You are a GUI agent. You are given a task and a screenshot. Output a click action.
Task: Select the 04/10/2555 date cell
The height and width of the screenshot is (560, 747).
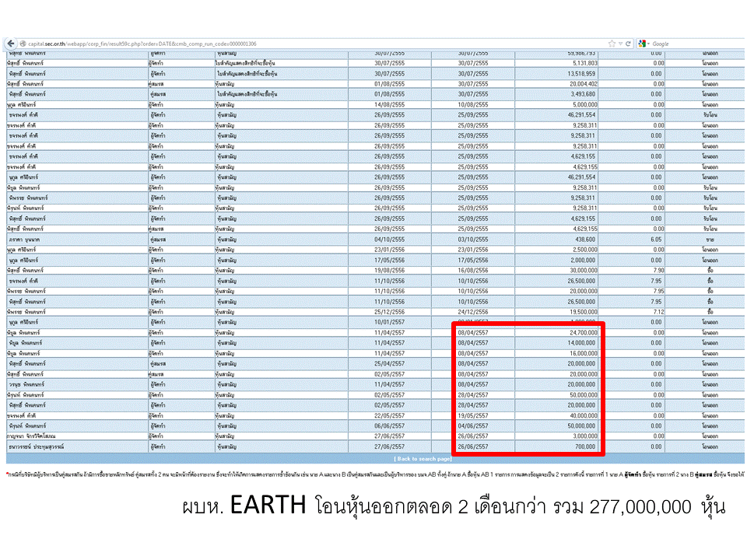tap(389, 240)
